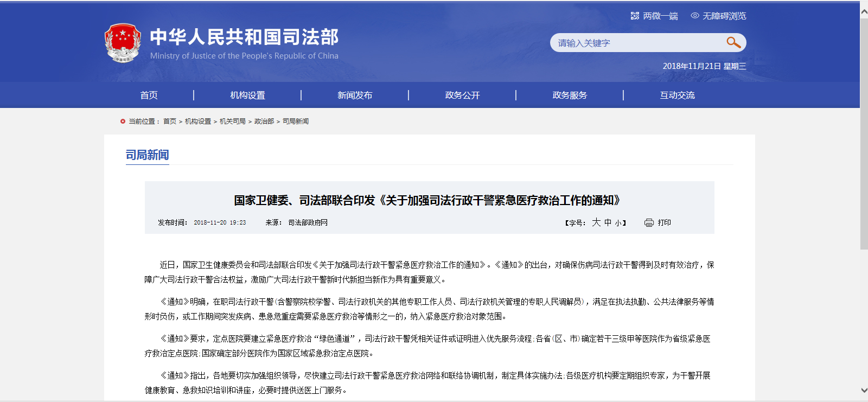The image size is (868, 402).
Task: Click the orange search magnifier icon
Action: pyautogui.click(x=733, y=42)
